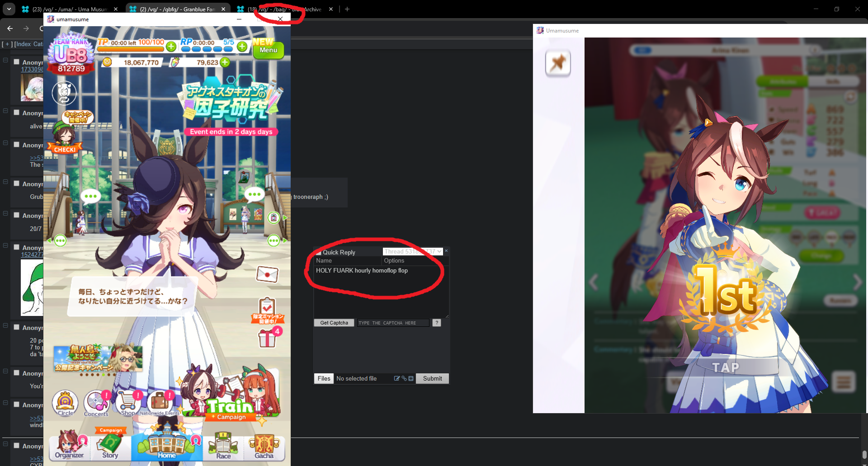This screenshot has width=868, height=466.
Task: Click the link chain icon in reply form
Action: pos(404,378)
